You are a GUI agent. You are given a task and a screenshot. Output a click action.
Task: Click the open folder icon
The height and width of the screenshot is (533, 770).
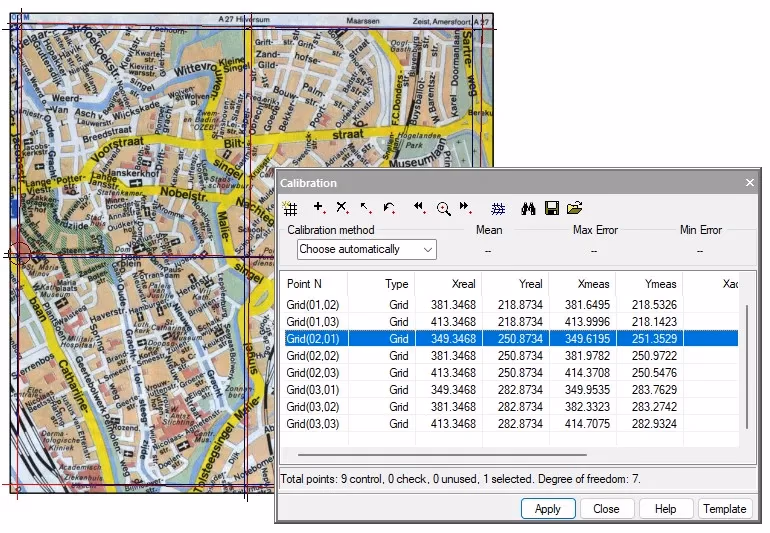click(x=575, y=208)
